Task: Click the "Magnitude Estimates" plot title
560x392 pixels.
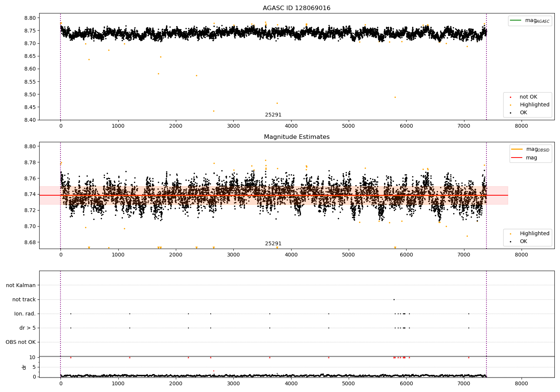Action: (x=296, y=137)
